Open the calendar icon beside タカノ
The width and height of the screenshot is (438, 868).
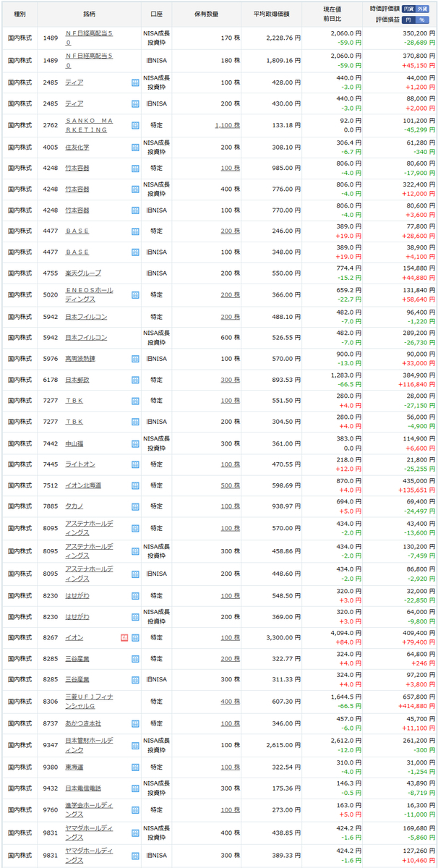pos(135,506)
